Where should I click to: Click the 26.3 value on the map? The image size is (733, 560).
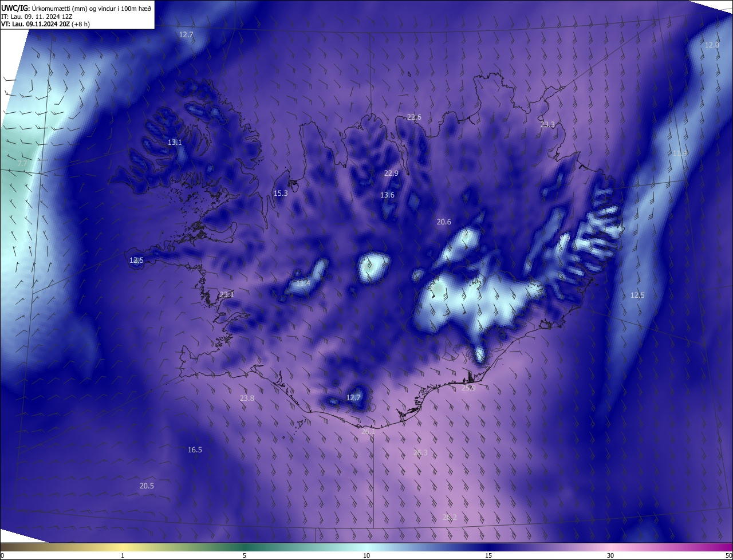click(x=420, y=452)
